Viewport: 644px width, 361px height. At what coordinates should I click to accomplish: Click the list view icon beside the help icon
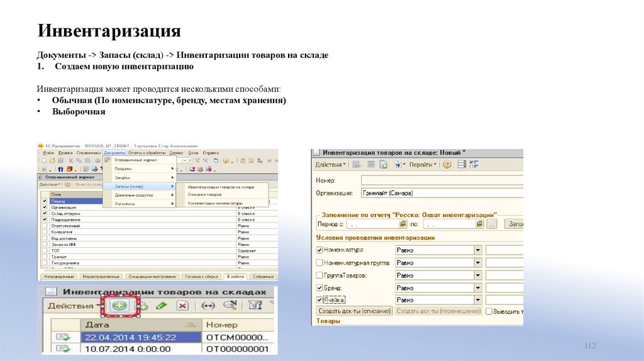tap(462, 164)
